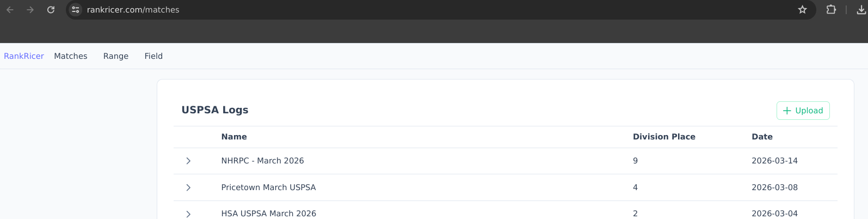868x219 pixels.
Task: Open the browser extensions menu
Action: click(x=831, y=10)
